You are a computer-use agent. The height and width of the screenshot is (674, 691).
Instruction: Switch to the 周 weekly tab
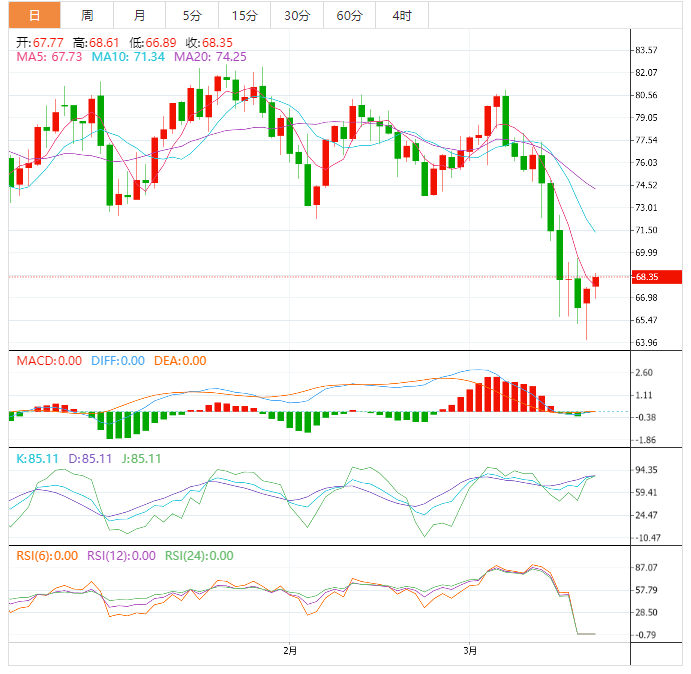coord(87,15)
